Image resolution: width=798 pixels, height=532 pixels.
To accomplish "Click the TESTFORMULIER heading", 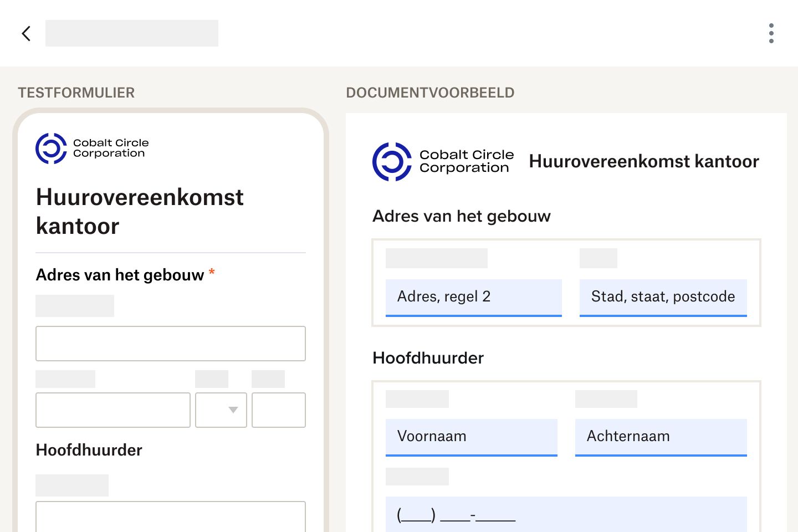I will pyautogui.click(x=76, y=93).
